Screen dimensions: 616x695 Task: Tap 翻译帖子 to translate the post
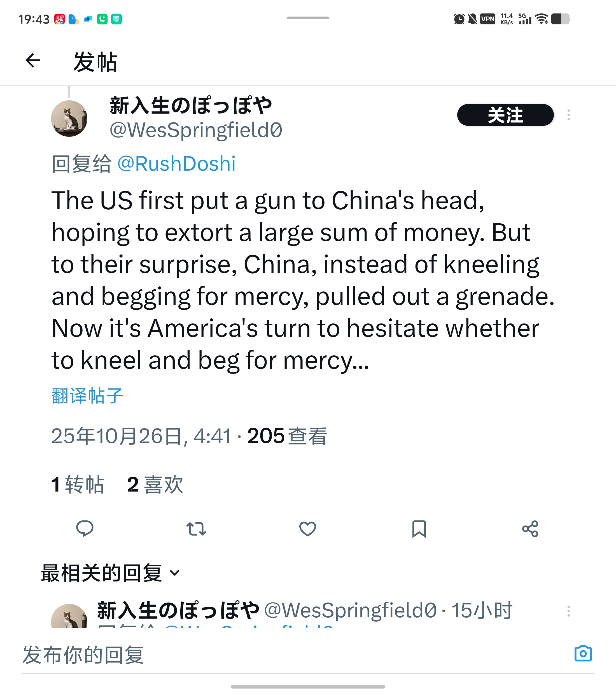tap(87, 396)
